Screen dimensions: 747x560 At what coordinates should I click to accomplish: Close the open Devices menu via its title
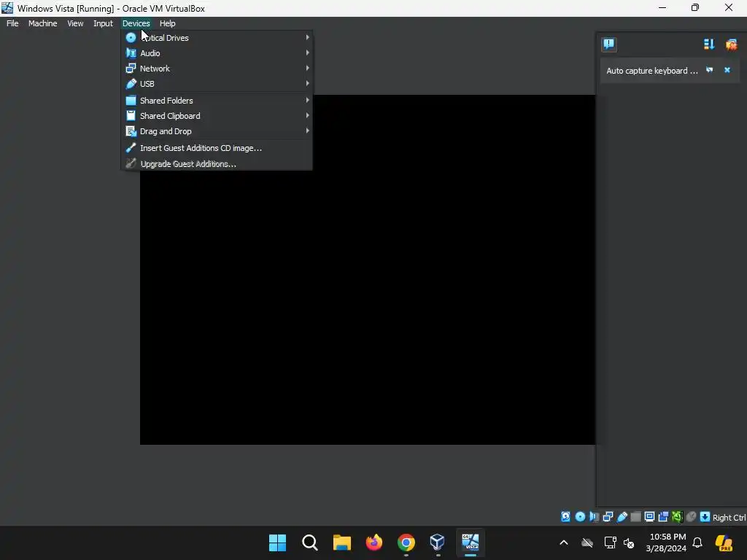(x=136, y=23)
